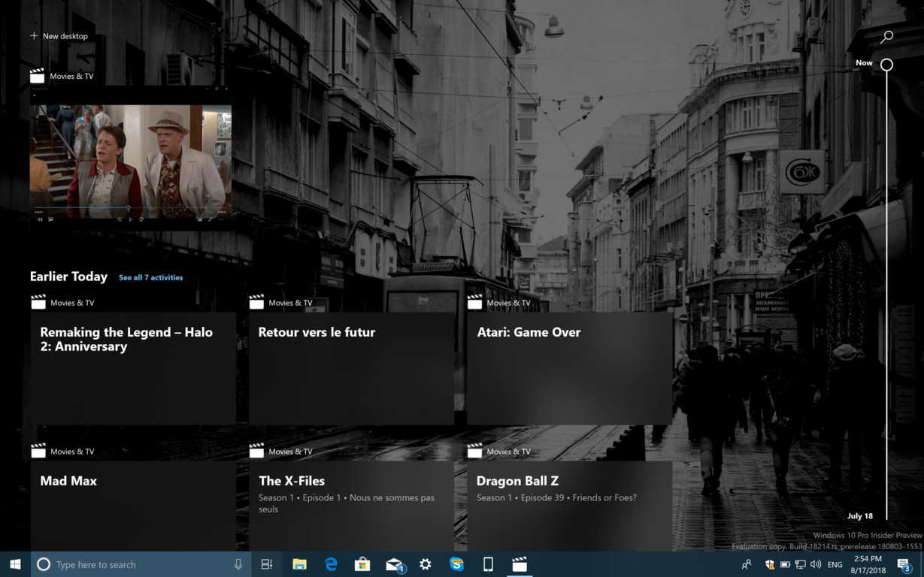Launch Skype from the taskbar
This screenshot has width=924, height=577.
pyautogui.click(x=457, y=564)
